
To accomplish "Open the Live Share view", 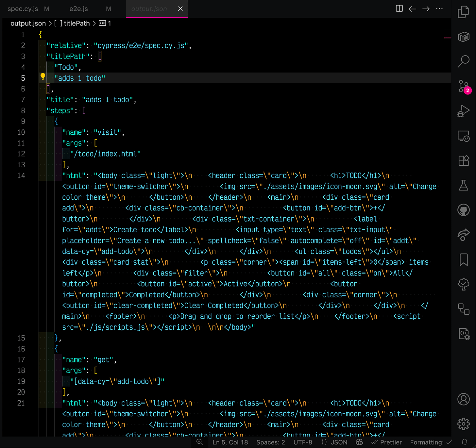I will click(463, 235).
